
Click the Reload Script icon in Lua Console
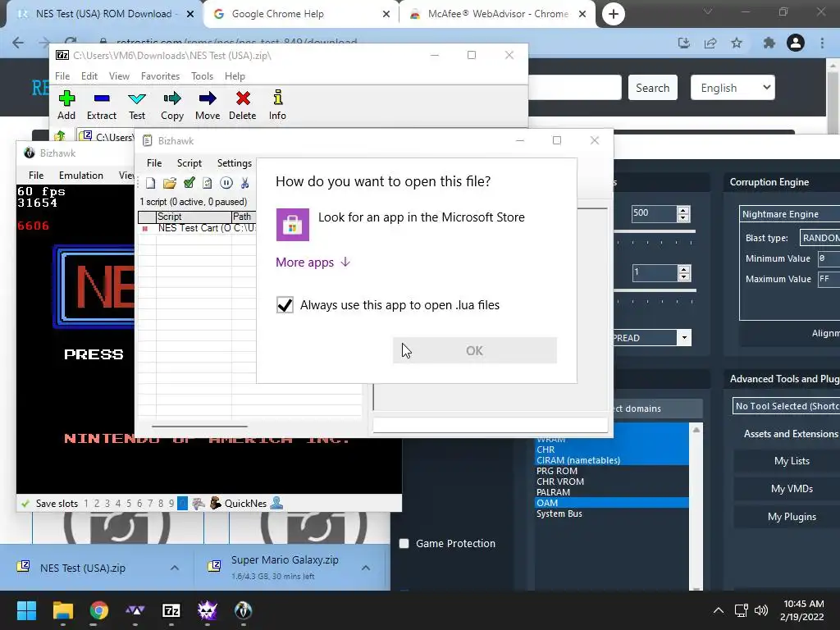coord(208,183)
